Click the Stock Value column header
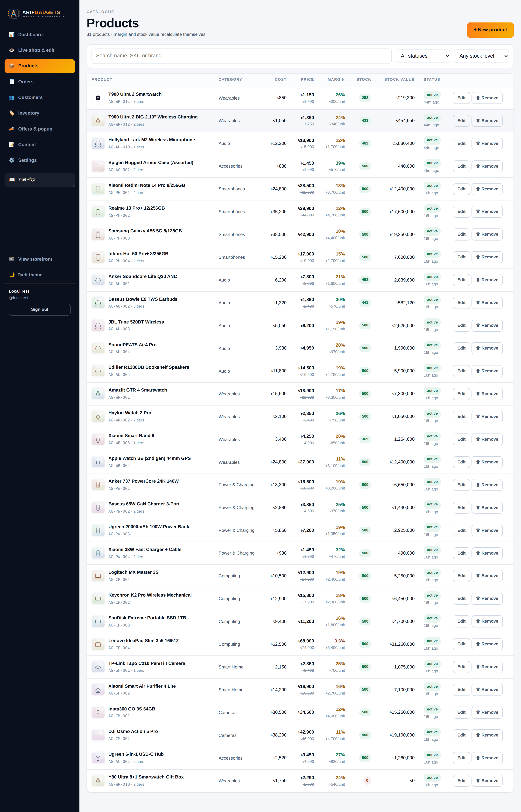 click(x=399, y=80)
